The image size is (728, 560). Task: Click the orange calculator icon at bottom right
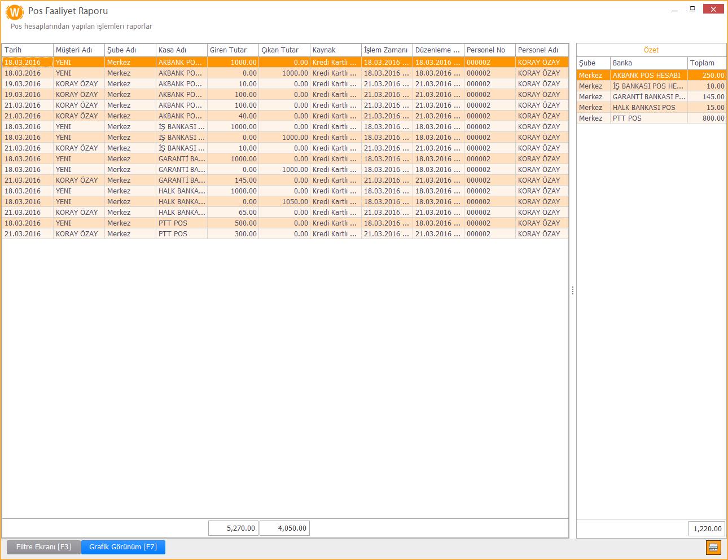tap(713, 547)
